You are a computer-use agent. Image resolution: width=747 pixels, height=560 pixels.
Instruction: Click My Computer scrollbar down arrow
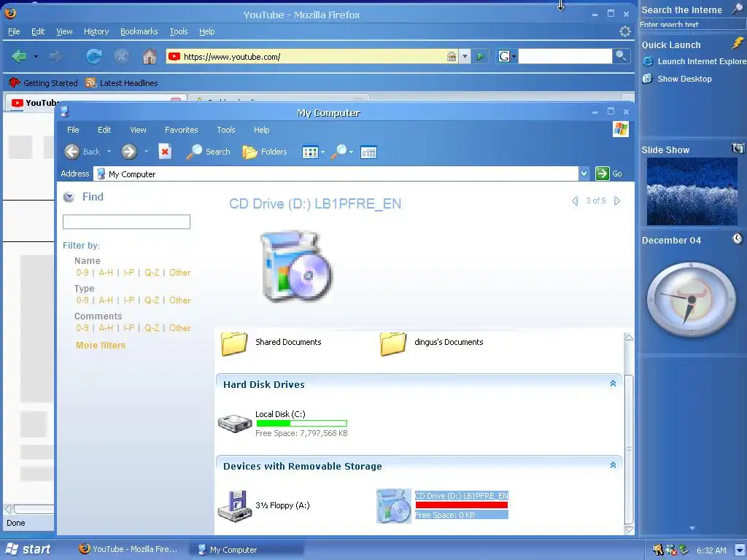pos(629,529)
